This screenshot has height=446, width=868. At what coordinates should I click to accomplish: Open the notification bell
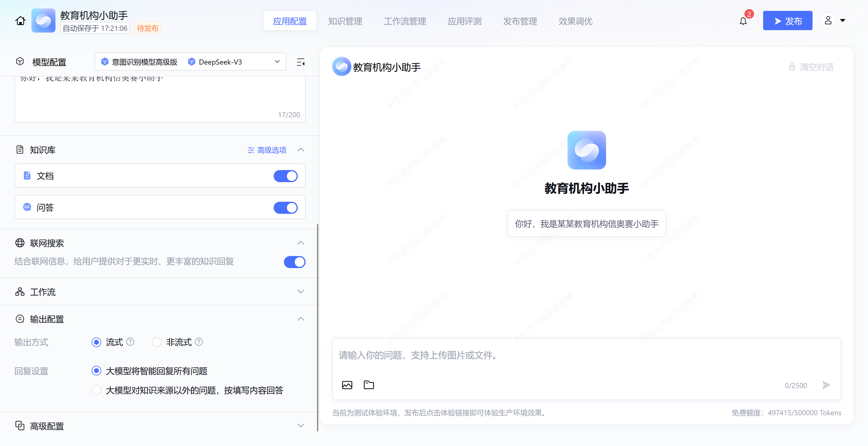[x=743, y=21]
